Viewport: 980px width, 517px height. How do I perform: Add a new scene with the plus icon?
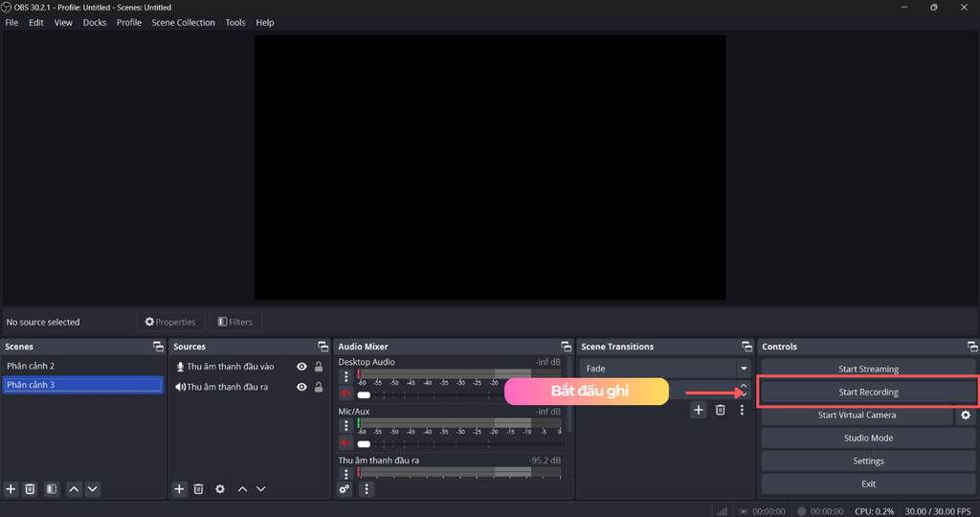pos(11,488)
